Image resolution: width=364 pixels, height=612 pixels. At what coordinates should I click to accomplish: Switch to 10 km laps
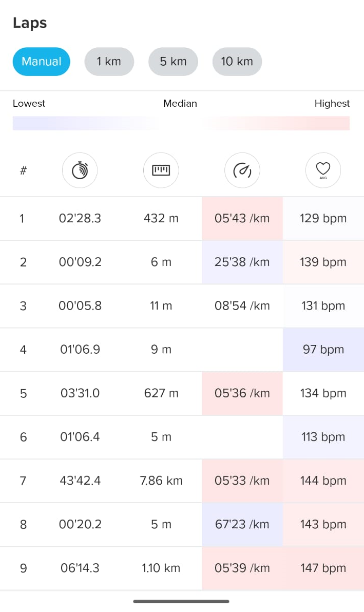(237, 62)
